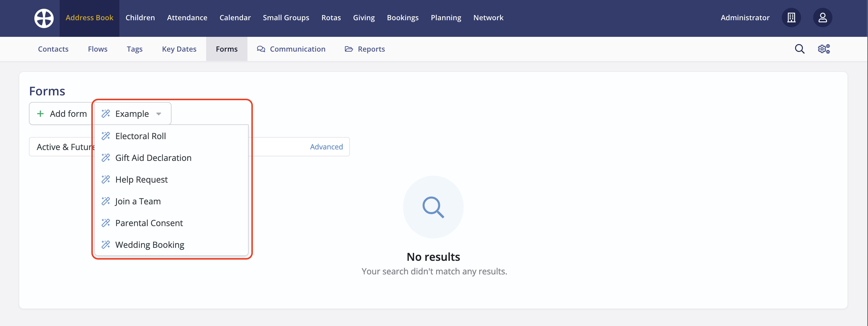Switch to the Tags section

tap(135, 49)
